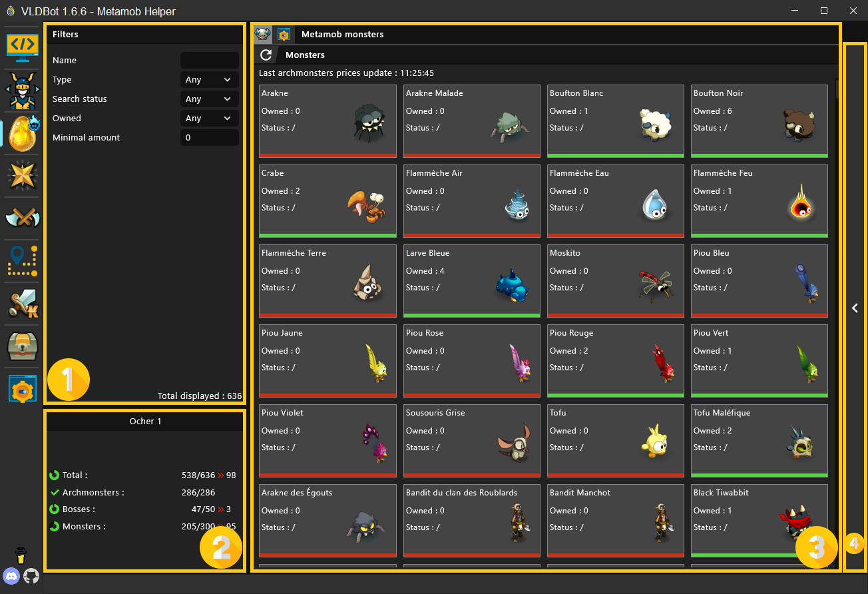Select the Moskito monster card
The width and height of the screenshot is (868, 594).
(x=616, y=280)
